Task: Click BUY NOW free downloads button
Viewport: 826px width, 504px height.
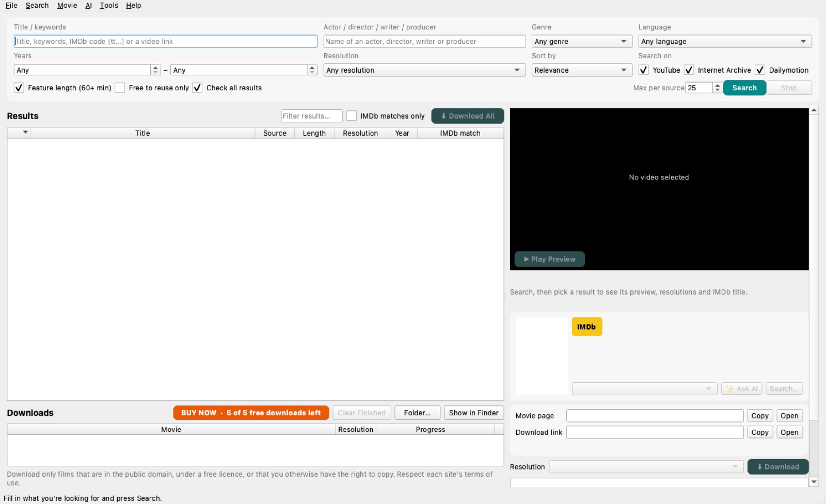Action: pyautogui.click(x=251, y=413)
